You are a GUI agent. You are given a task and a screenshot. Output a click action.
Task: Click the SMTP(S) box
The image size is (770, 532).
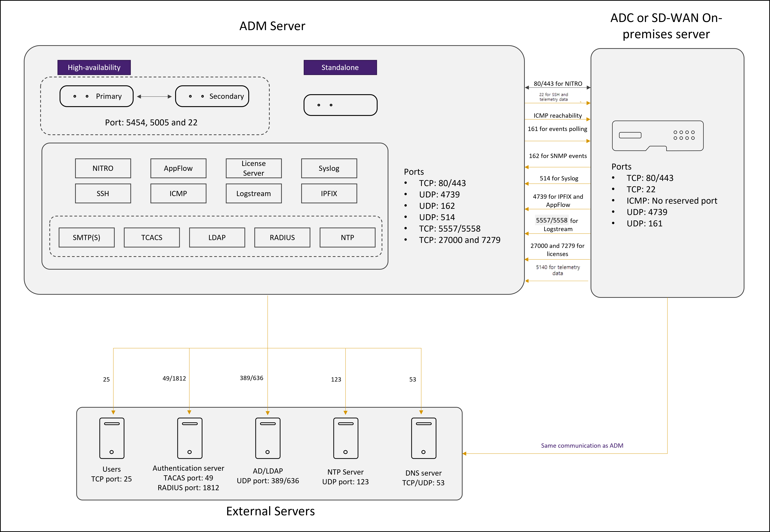click(x=87, y=237)
